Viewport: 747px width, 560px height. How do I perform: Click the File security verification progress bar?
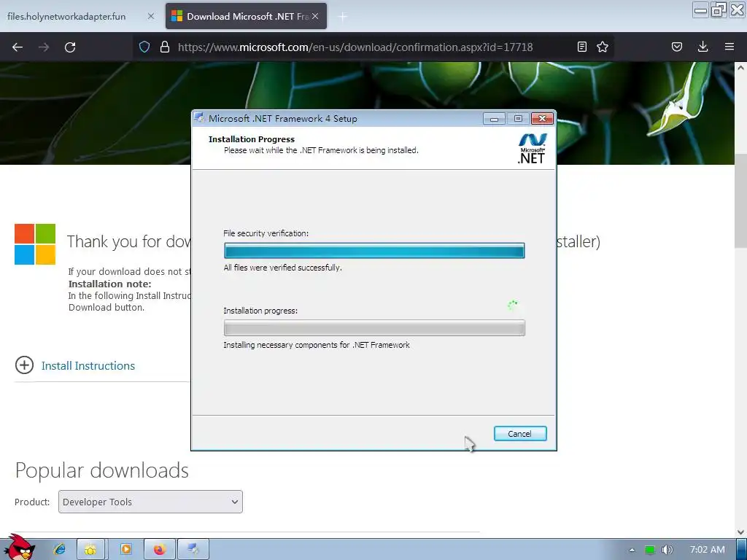374,251
